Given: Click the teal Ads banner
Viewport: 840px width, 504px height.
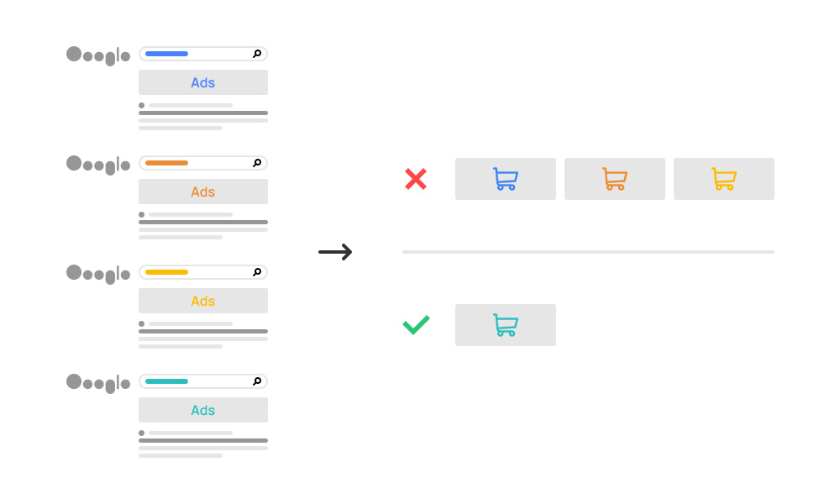Looking at the screenshot, I should (x=203, y=410).
